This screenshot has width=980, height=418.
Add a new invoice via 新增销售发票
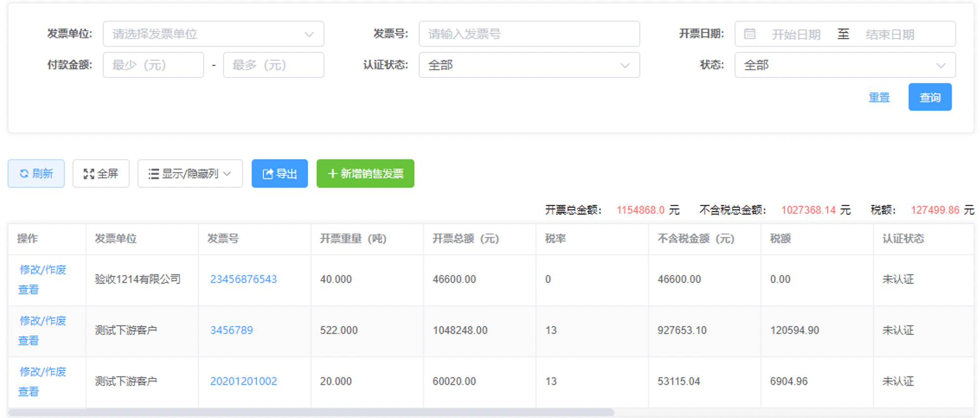pos(365,173)
